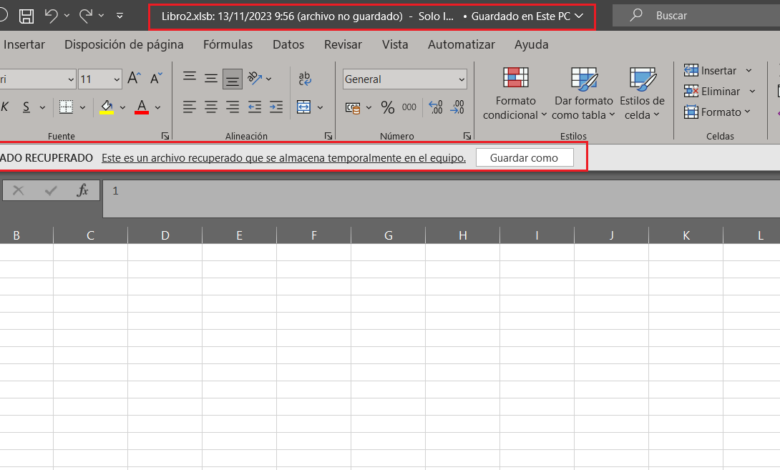780x470 pixels.
Task: Open the file name title dropdown
Action: tap(579, 16)
